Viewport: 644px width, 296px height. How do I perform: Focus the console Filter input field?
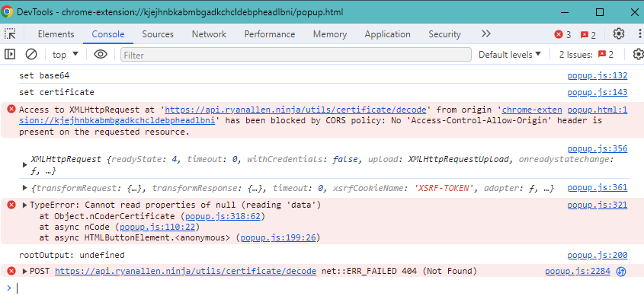[296, 55]
